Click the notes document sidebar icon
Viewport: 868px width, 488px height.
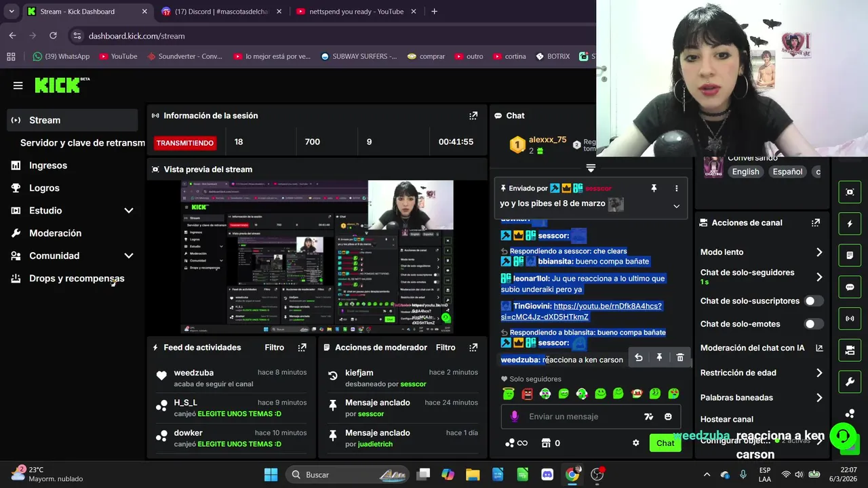click(x=850, y=256)
